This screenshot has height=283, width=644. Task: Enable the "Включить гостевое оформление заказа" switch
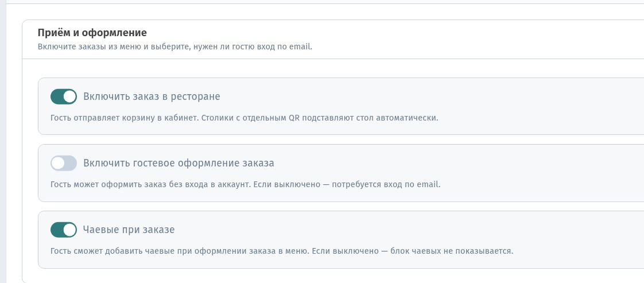(64, 163)
